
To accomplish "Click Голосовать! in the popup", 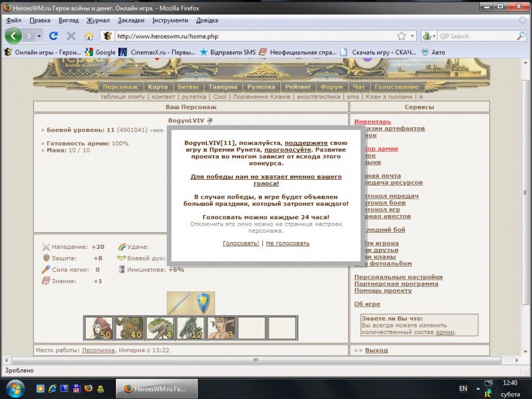I will [241, 244].
